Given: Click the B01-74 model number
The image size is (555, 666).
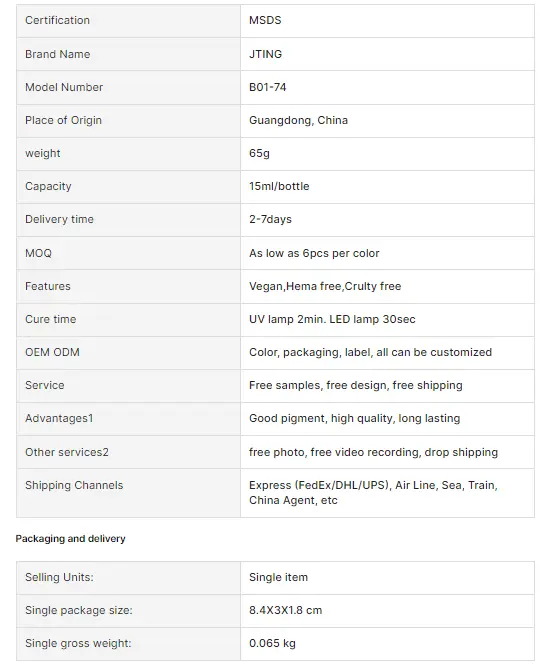Looking at the screenshot, I should (268, 87).
